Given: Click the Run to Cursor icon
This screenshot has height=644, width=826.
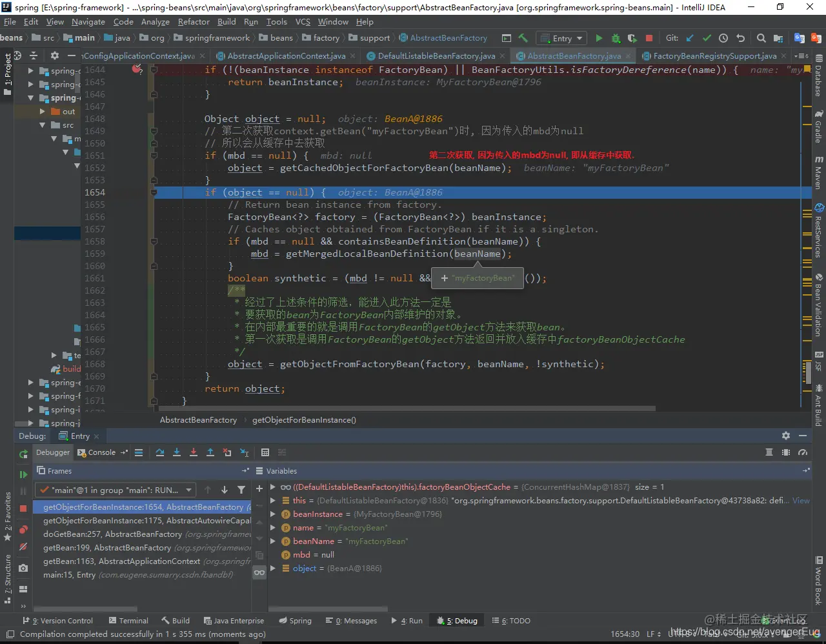Looking at the screenshot, I should click(x=245, y=452).
